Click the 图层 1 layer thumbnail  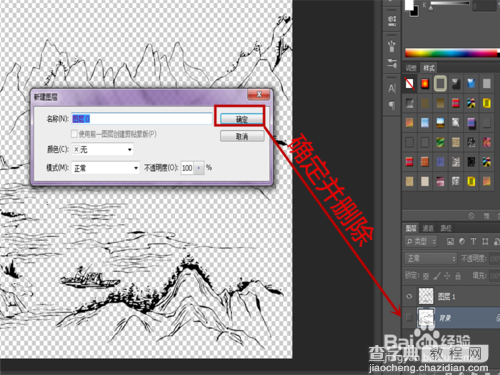click(x=426, y=296)
